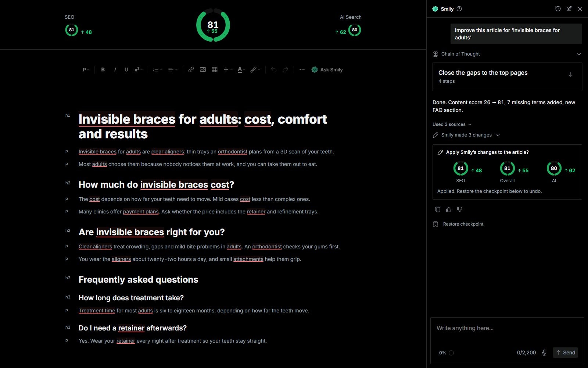
Task: Insert an image from the toolbar
Action: coord(203,70)
